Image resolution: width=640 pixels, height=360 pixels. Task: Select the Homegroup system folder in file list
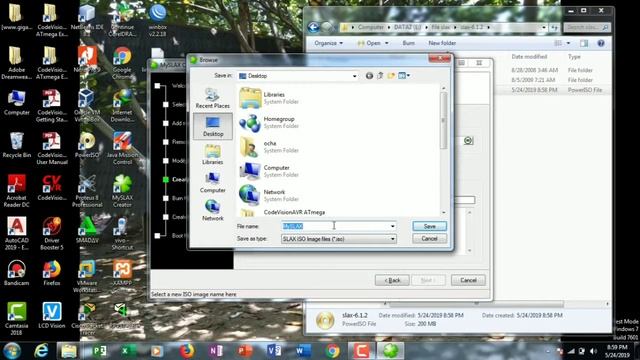(269, 122)
